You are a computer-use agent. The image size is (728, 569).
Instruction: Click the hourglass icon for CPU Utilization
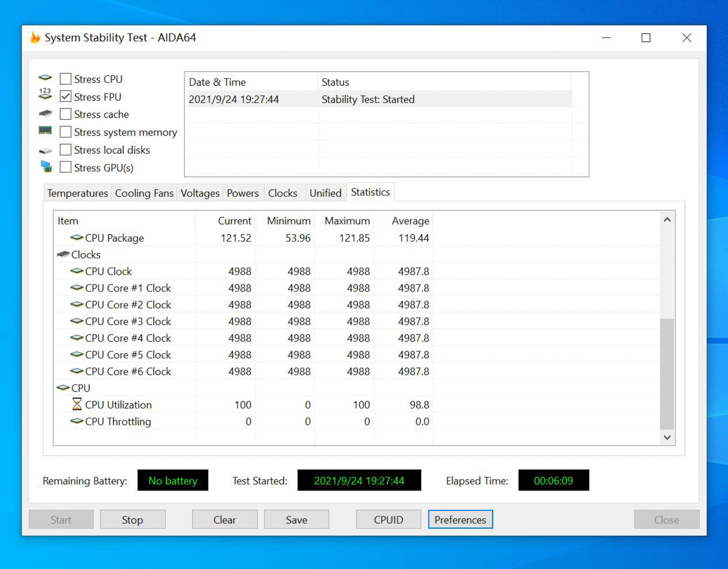(77, 404)
